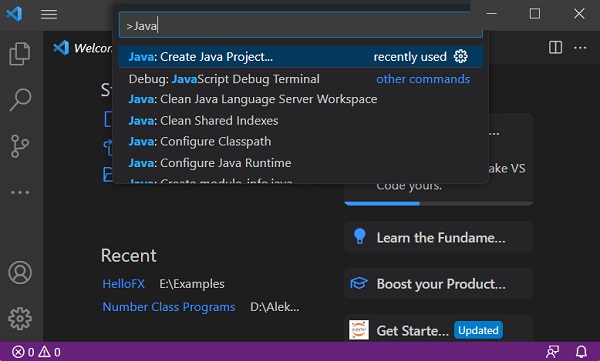Open the Accounts menu icon
600x361 pixels.
click(x=20, y=273)
